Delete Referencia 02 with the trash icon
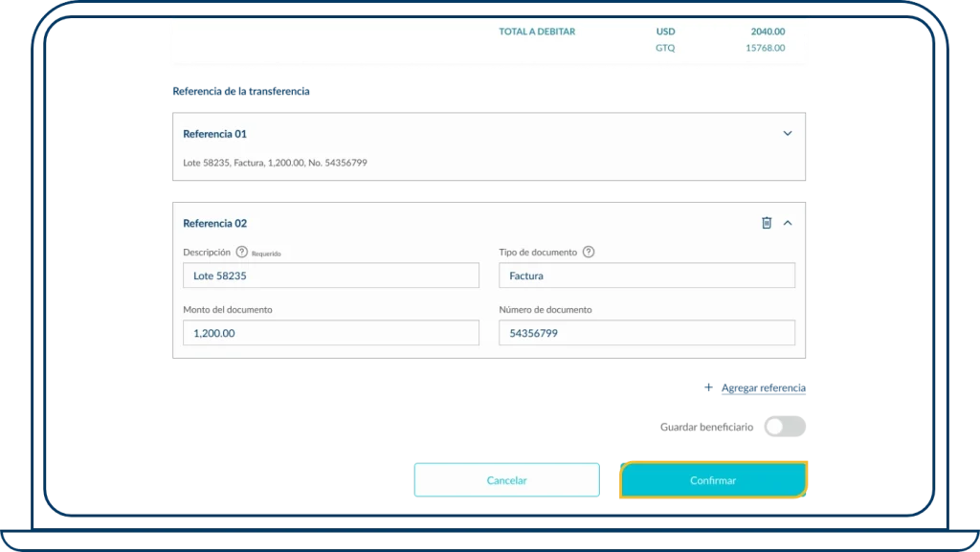Image resolution: width=980 pixels, height=552 pixels. 766,223
